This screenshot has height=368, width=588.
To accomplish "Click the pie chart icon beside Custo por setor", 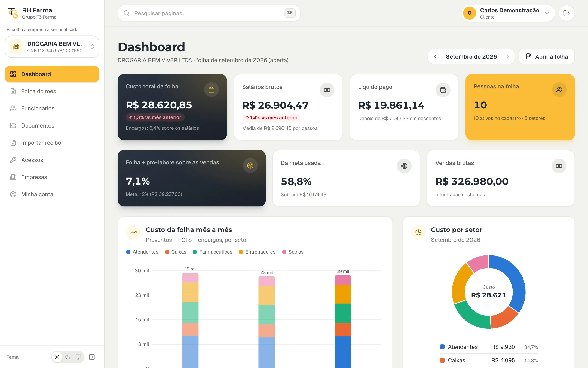I will pyautogui.click(x=418, y=232).
